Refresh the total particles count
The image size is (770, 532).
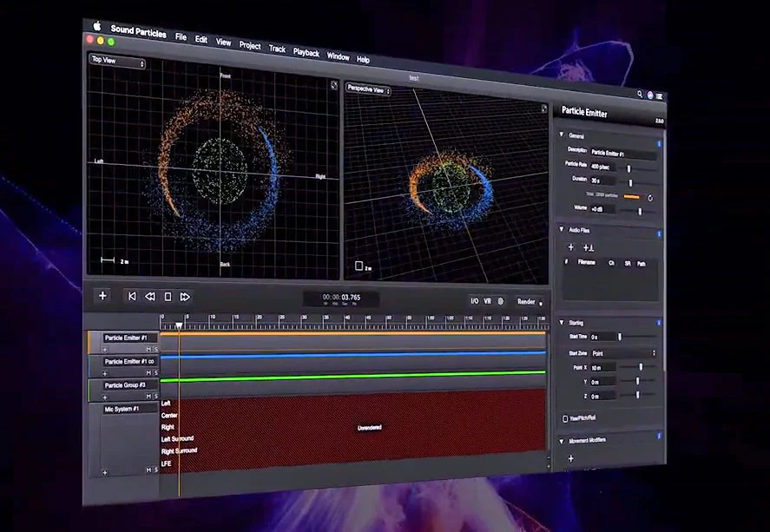coord(650,198)
